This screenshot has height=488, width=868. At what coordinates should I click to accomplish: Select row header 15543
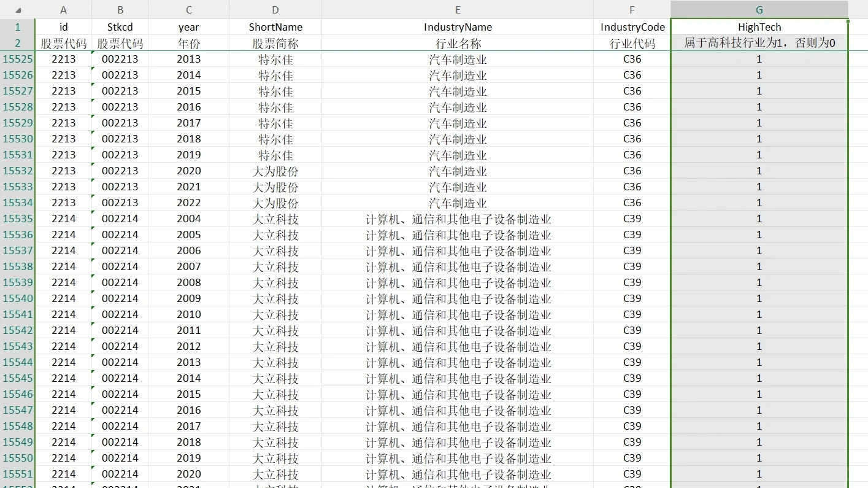point(17,346)
